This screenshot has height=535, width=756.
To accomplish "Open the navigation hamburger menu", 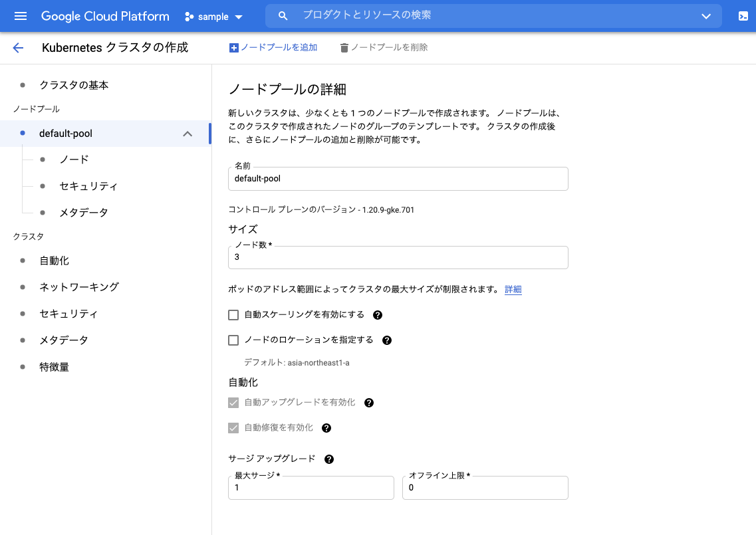I will tap(19, 16).
